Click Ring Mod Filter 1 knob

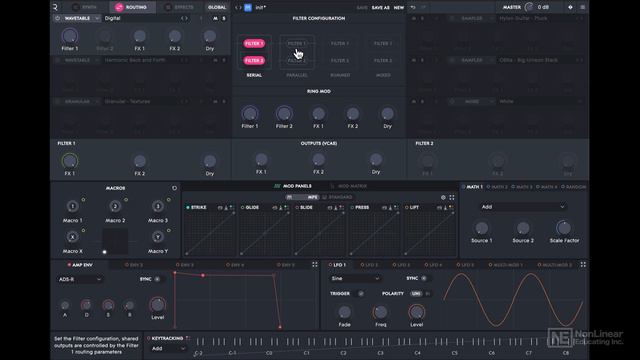click(x=249, y=113)
